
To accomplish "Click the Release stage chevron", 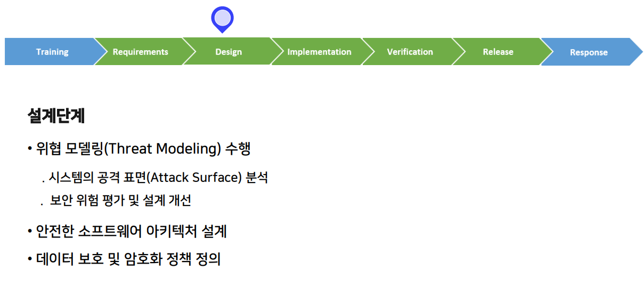I will 498,52.
